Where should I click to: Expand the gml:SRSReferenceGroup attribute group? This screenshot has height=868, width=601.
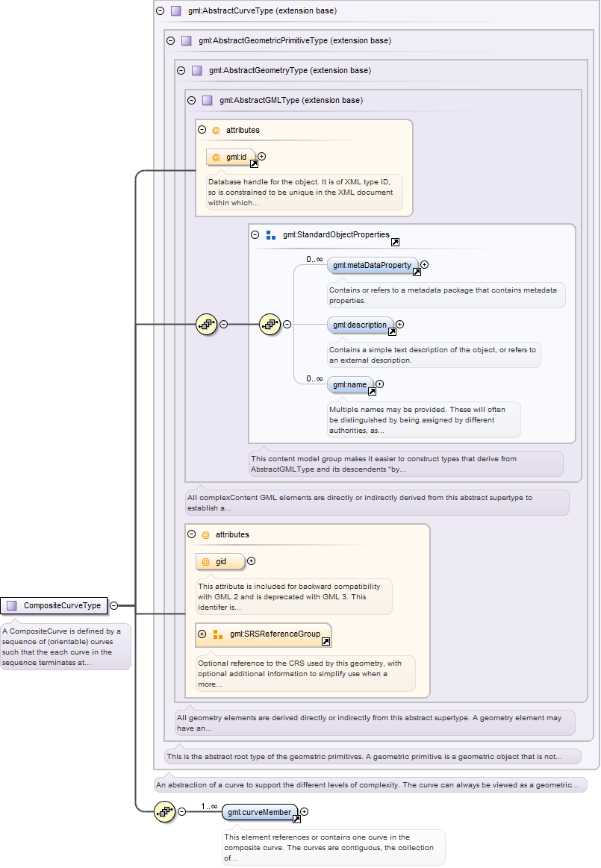(202, 634)
